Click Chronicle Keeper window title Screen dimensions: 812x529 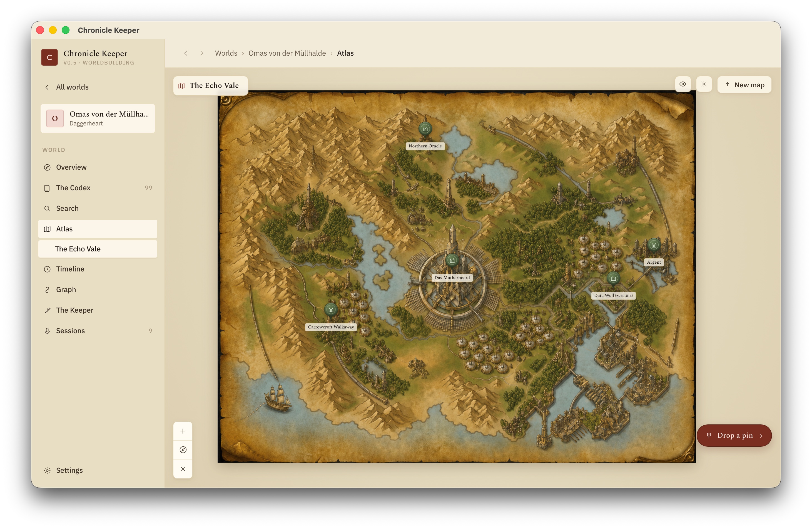point(108,30)
